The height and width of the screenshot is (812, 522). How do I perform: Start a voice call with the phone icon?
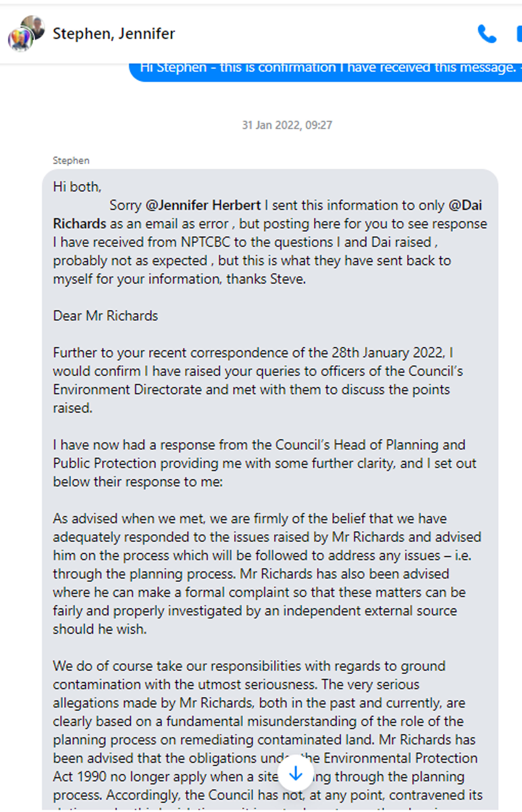pyautogui.click(x=487, y=34)
